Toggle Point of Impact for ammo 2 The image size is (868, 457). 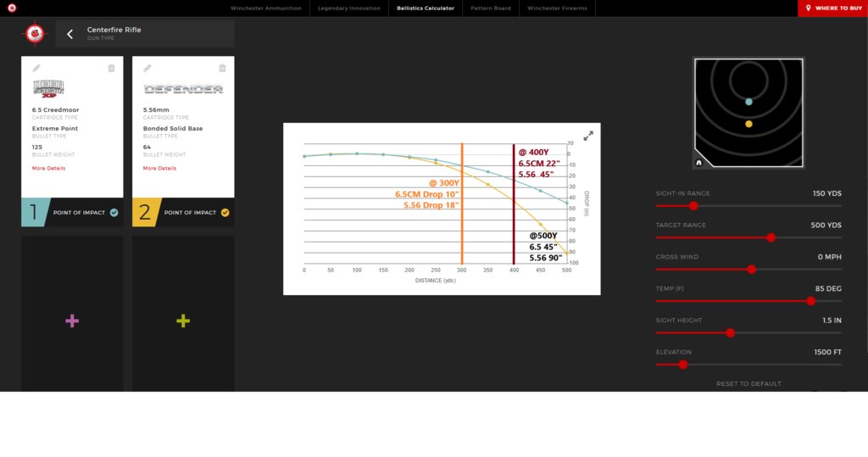pos(225,213)
